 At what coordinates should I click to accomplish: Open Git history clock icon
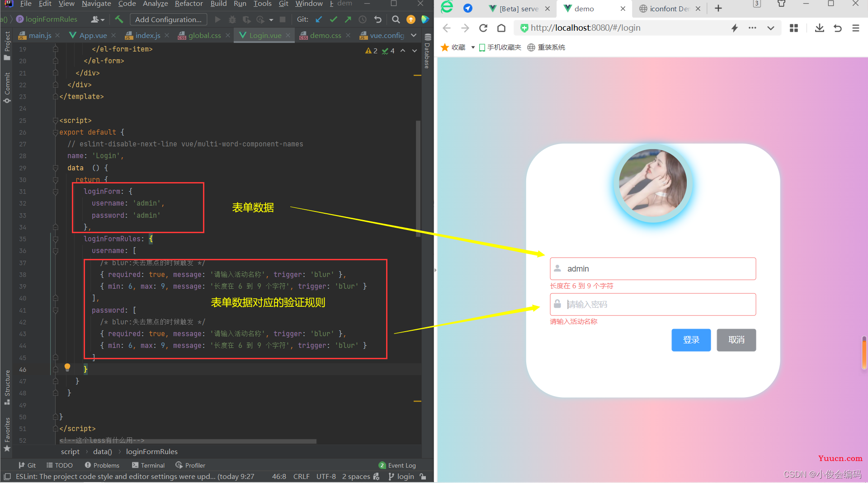click(x=363, y=19)
